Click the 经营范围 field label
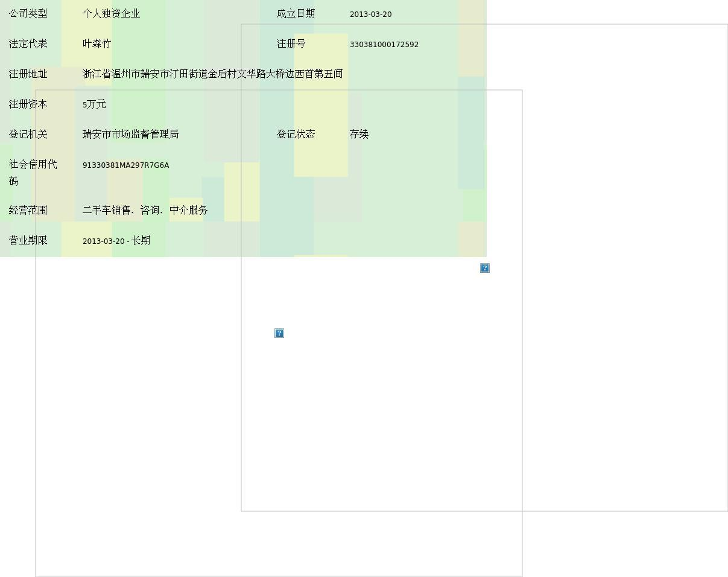 28,211
